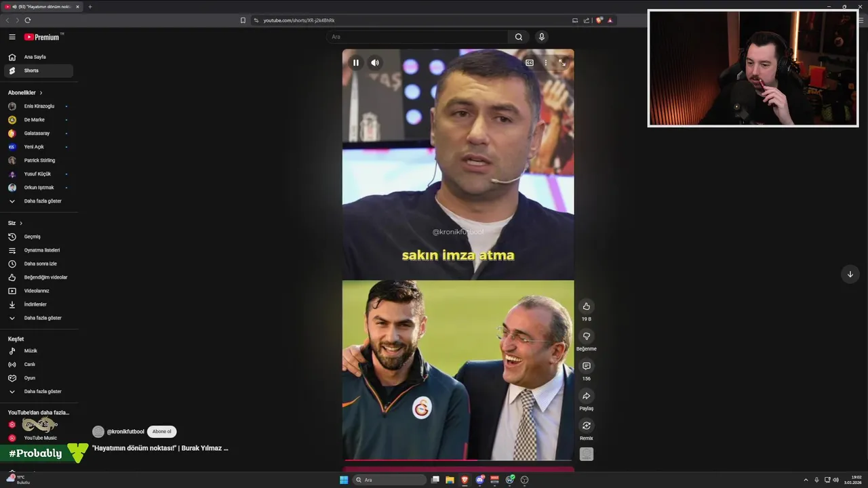Subscribe with Abone ol button
Image resolution: width=868 pixels, height=488 pixels.
click(x=162, y=432)
